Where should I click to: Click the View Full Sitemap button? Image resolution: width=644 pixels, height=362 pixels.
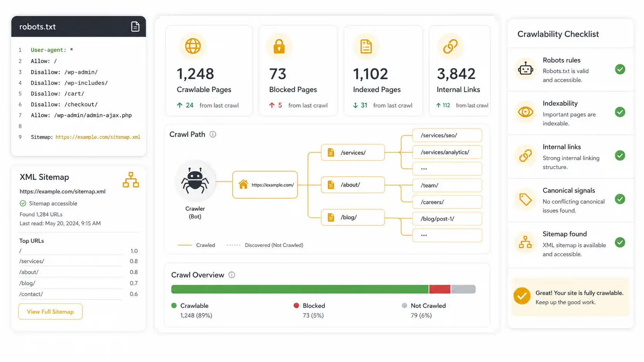50,312
